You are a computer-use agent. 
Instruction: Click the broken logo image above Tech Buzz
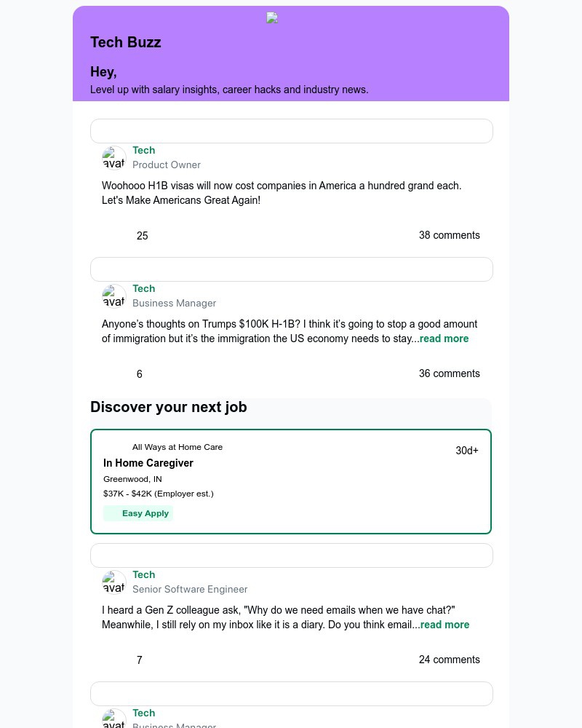272,18
